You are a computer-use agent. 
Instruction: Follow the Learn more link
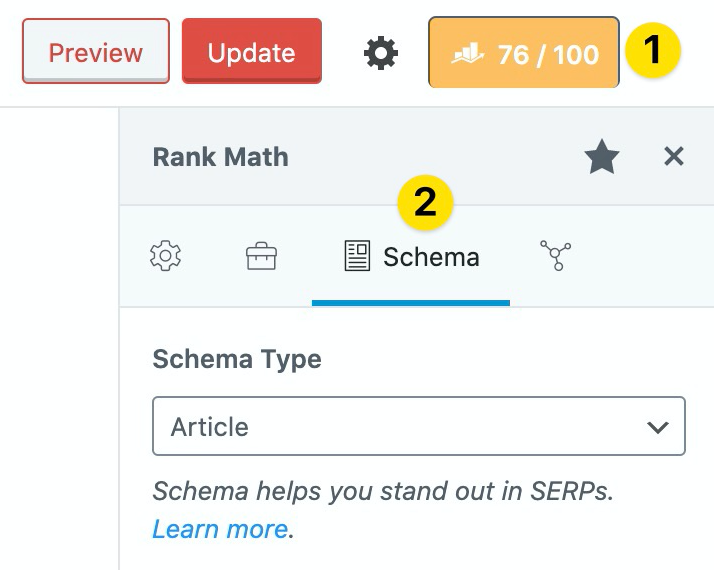tap(220, 529)
